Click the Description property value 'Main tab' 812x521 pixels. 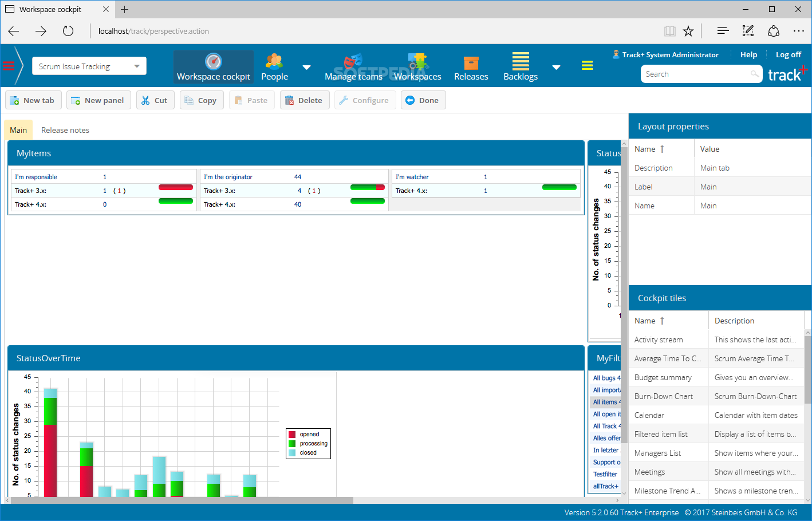715,168
